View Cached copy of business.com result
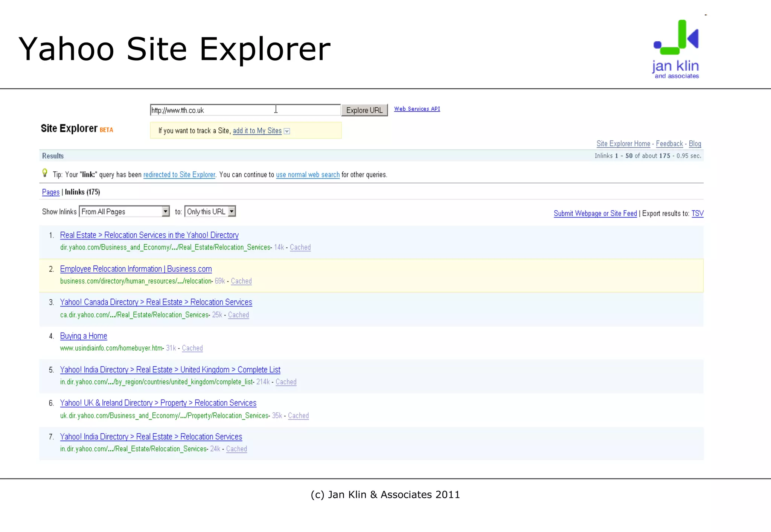The height and width of the screenshot is (532, 771). pos(241,281)
